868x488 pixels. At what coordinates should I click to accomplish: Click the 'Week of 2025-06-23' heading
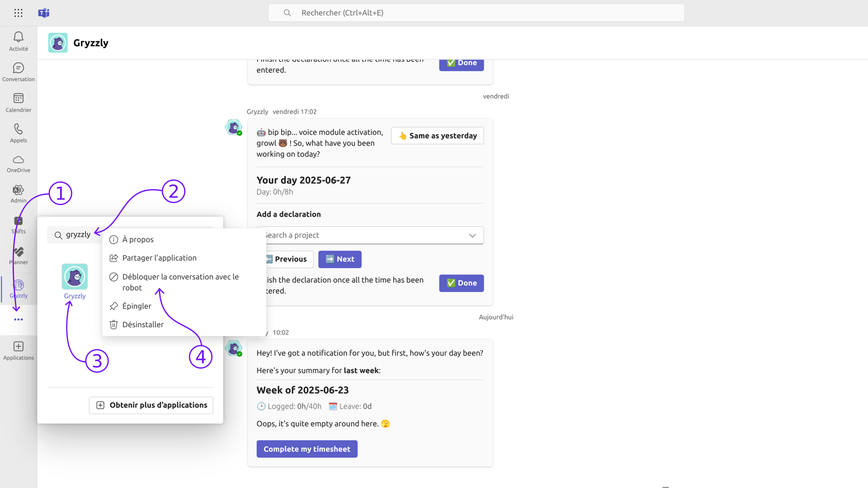pyautogui.click(x=303, y=390)
